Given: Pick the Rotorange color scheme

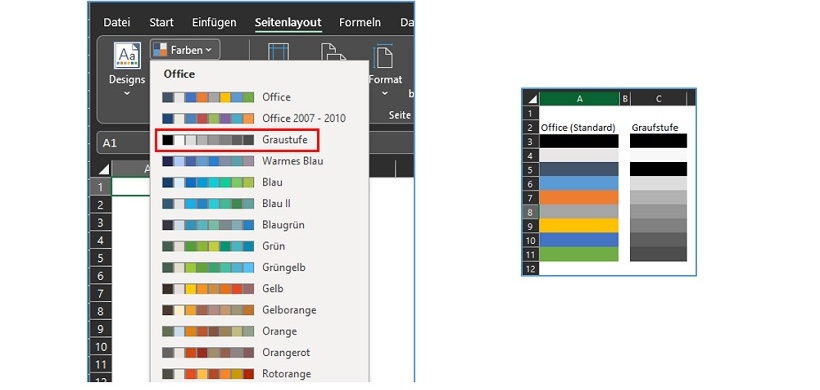Looking at the screenshot, I should click(260, 374).
